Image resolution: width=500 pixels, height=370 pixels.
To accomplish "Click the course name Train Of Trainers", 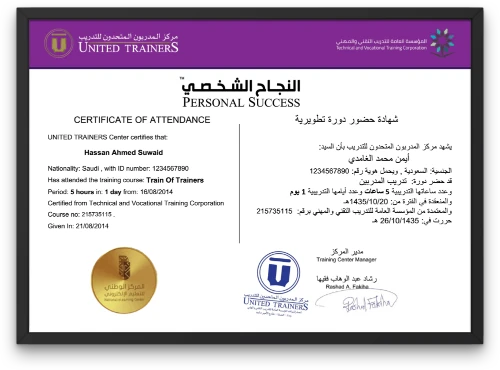I will tap(175, 180).
